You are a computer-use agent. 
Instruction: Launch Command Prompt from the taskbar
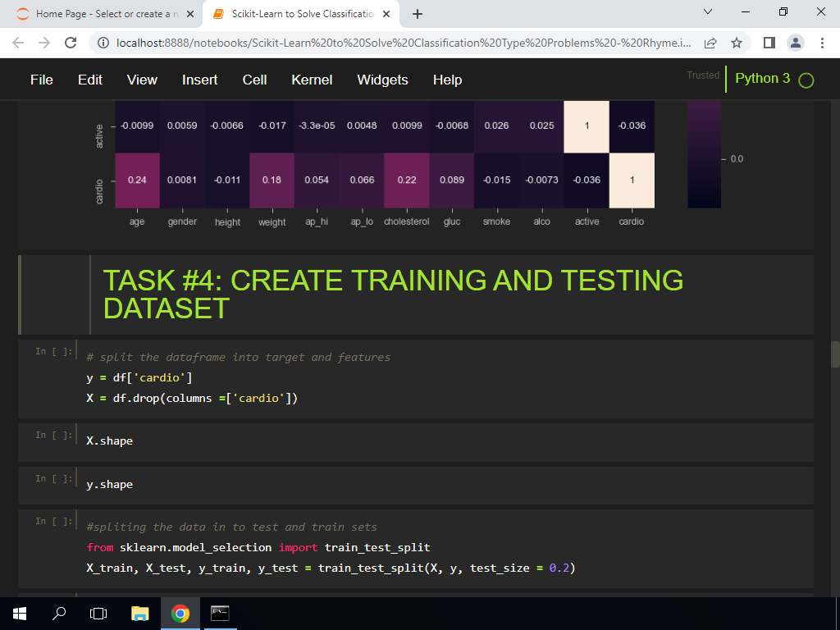click(219, 613)
